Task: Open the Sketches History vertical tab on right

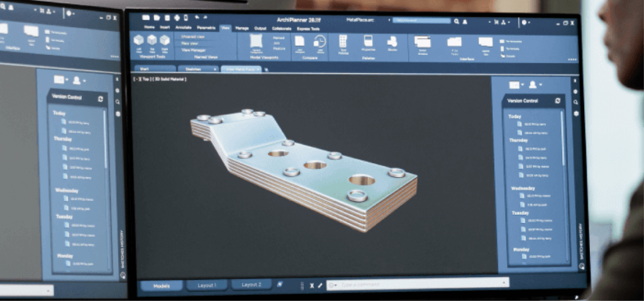Action: pos(580,241)
